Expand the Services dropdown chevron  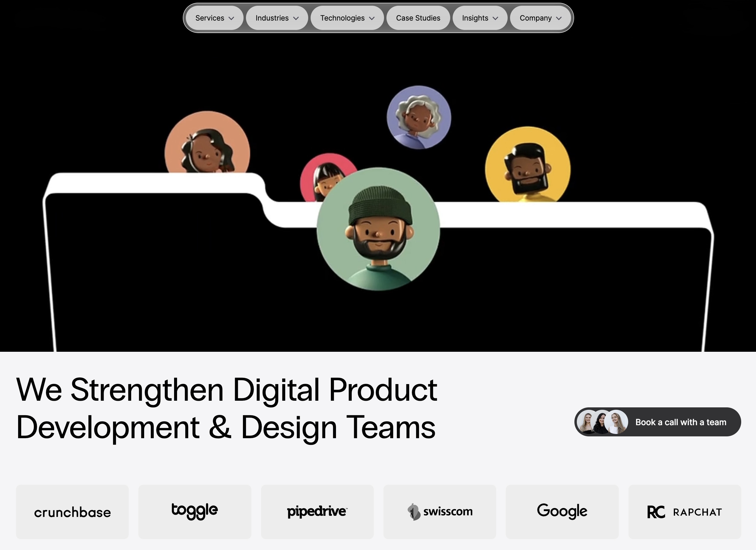tap(231, 18)
